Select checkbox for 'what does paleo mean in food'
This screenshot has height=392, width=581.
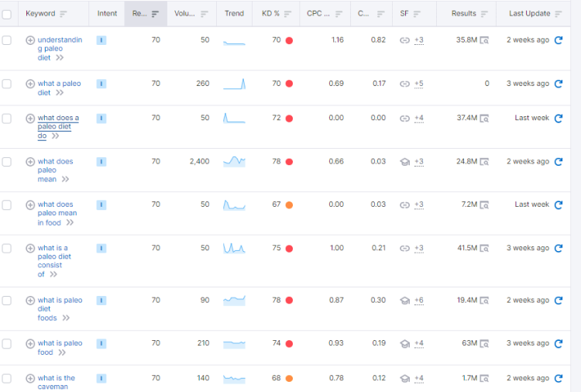tap(7, 205)
